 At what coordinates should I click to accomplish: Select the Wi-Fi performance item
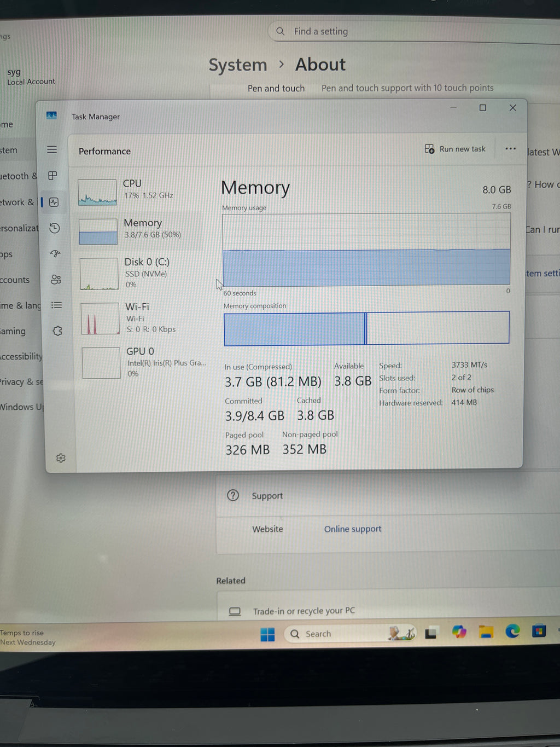pyautogui.click(x=142, y=317)
